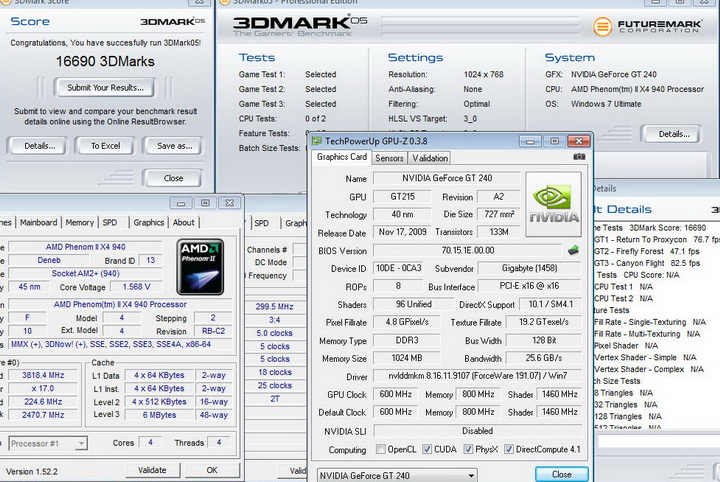The height and width of the screenshot is (482, 720).
Task: Switch to the Sensors tab in GPU-Z
Action: 389,158
